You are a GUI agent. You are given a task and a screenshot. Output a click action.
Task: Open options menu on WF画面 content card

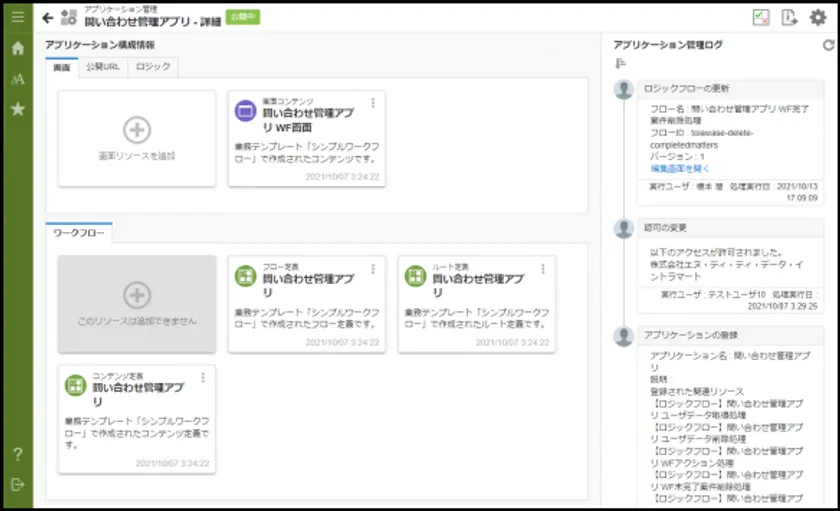pyautogui.click(x=373, y=102)
